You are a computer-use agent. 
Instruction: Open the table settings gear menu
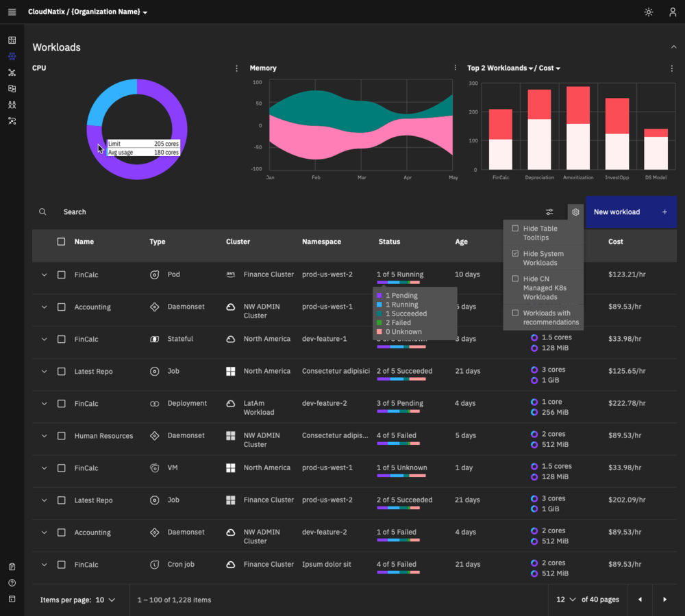575,212
